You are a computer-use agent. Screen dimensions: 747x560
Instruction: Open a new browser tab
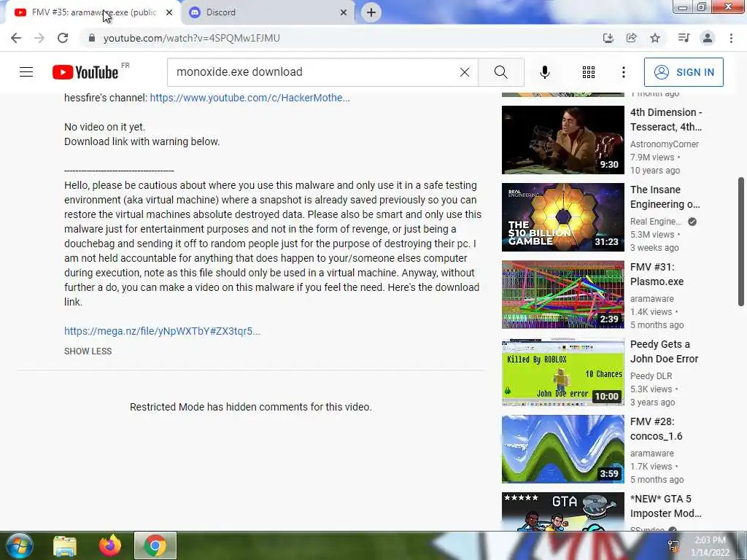371,12
